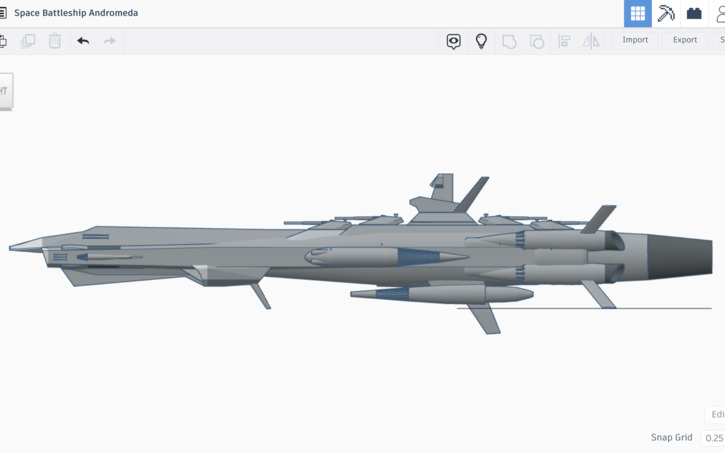Select the spaceship model in the workplane

click(x=361, y=252)
